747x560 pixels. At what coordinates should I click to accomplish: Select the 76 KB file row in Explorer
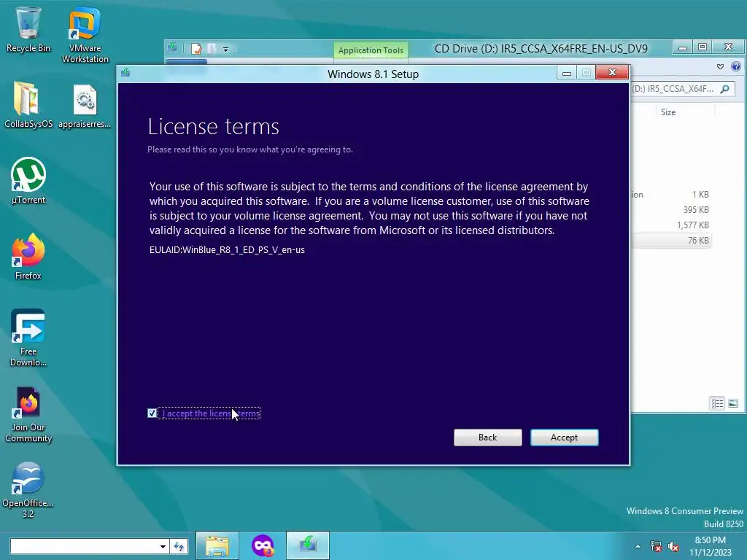[672, 241]
